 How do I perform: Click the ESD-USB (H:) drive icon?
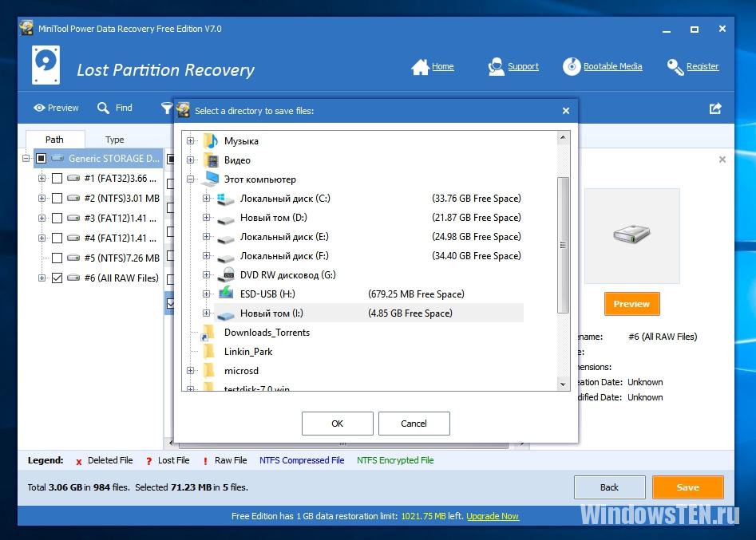tap(226, 293)
